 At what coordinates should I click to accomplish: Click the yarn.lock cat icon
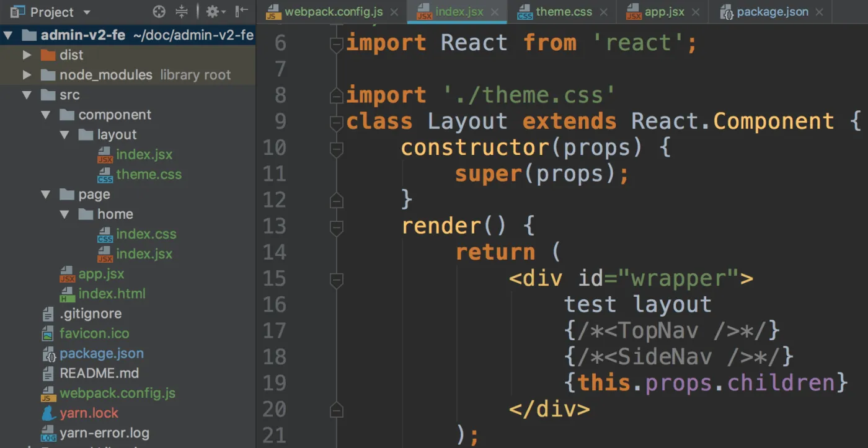[48, 413]
